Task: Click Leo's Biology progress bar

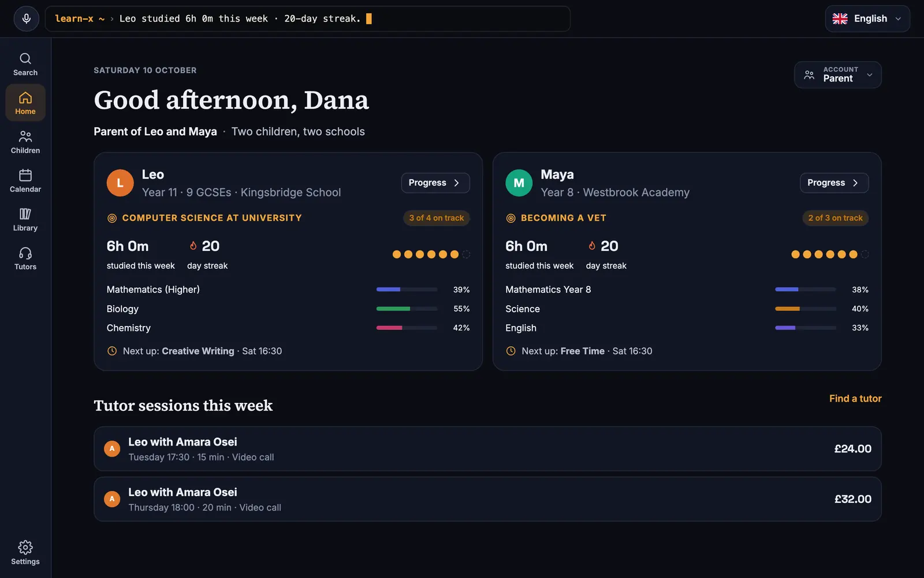Action: 407,309
